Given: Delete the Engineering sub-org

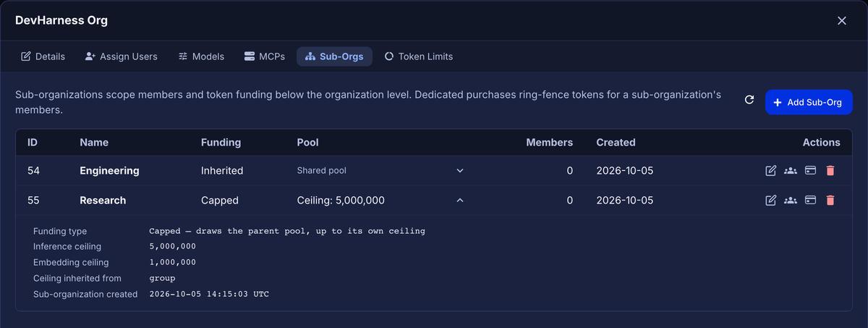Looking at the screenshot, I should (x=830, y=171).
